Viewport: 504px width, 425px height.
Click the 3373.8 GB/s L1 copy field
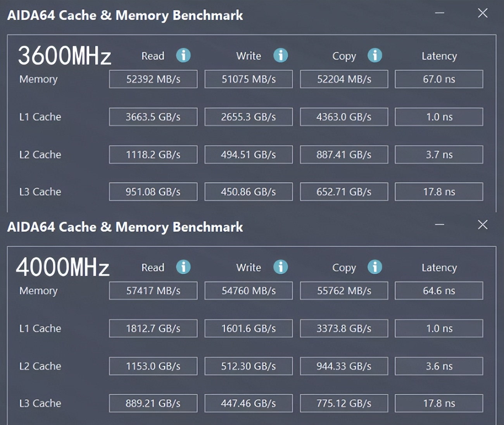point(344,328)
